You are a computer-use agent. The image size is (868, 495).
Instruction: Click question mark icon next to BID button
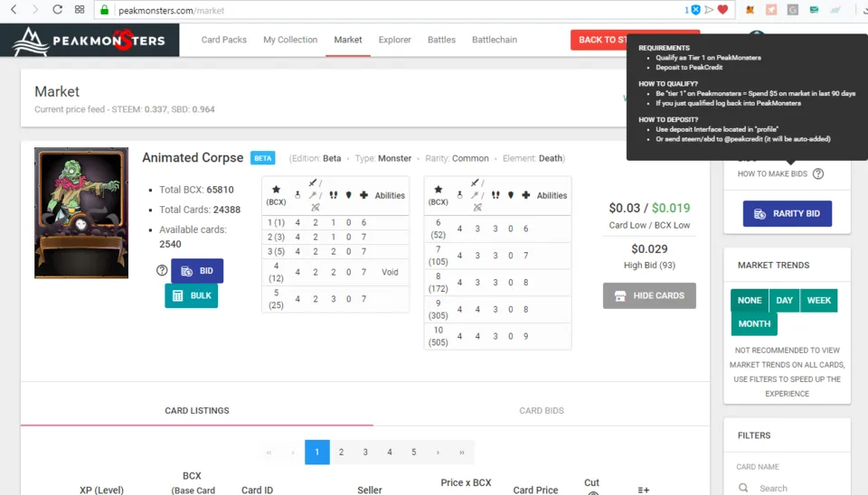[162, 270]
